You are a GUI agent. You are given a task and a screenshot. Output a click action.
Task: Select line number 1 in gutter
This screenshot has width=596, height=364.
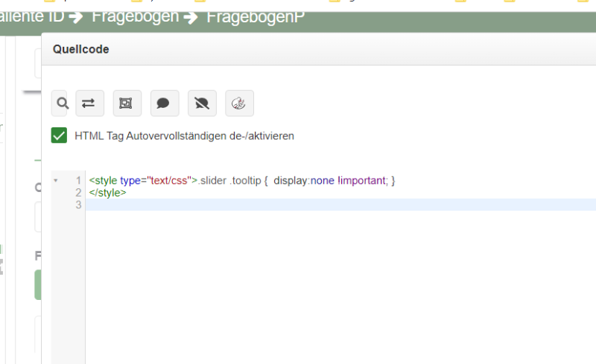point(77,181)
